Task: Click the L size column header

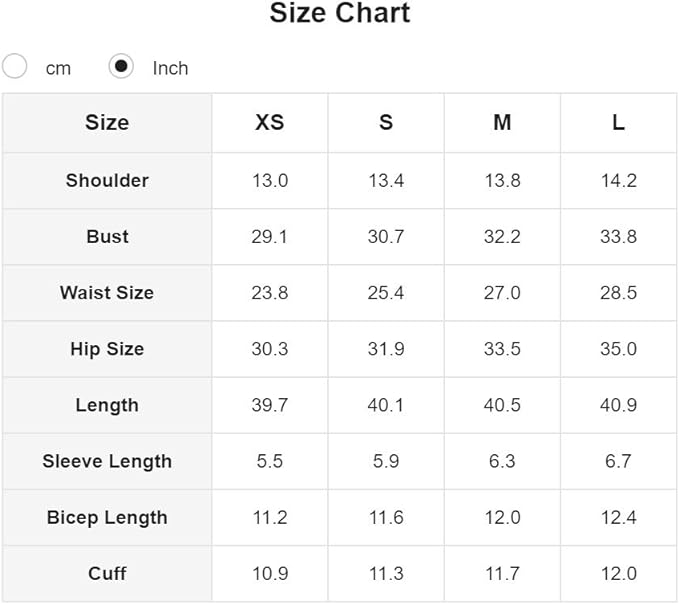Action: point(618,122)
